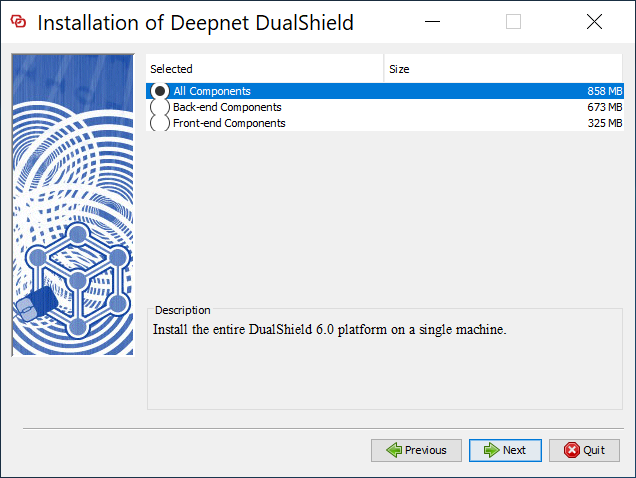
Task: Click the Selected column header
Action: pyautogui.click(x=264, y=69)
